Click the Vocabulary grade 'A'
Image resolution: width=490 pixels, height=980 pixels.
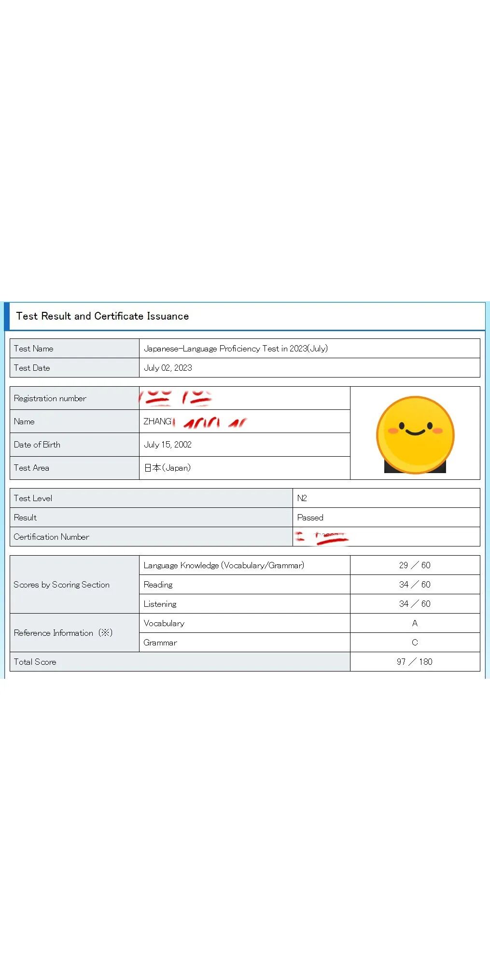pos(415,623)
